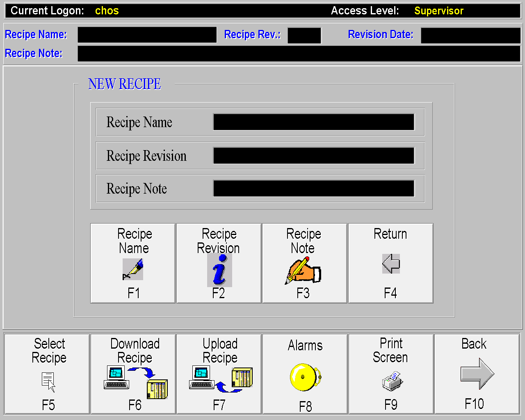Click the Revision Date display box

[x=470, y=35]
